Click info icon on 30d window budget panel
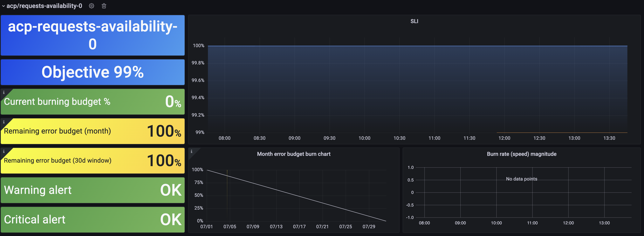Screen dimensions: 644x236 coord(4,151)
